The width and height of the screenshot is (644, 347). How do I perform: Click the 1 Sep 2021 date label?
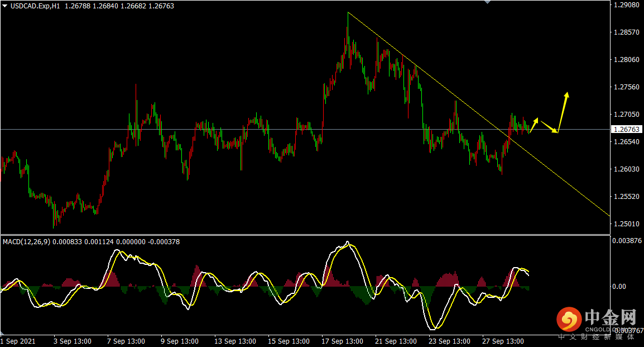tap(19, 341)
